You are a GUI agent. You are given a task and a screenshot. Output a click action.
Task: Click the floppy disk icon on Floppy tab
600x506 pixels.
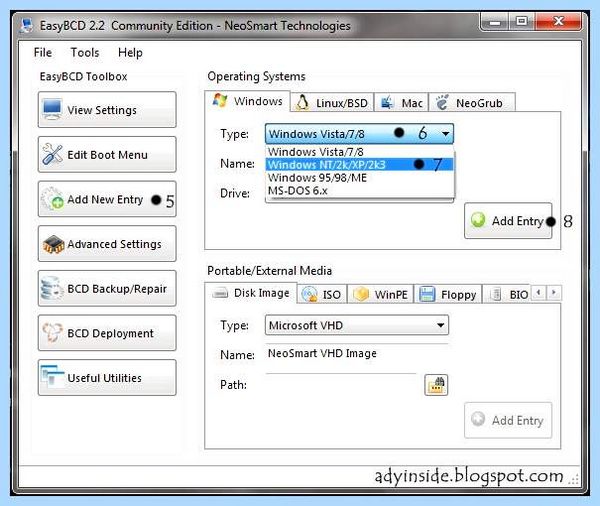coord(427,294)
